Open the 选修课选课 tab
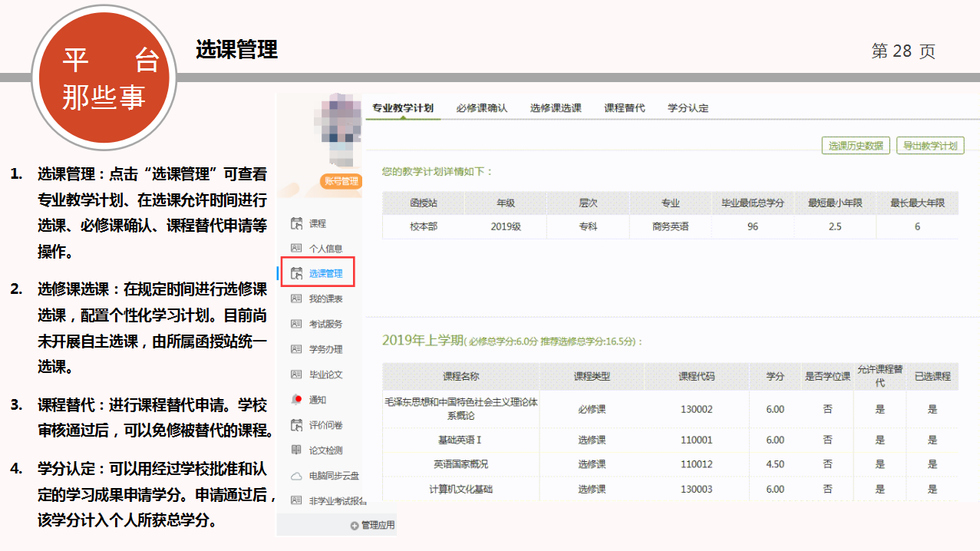This screenshot has width=980, height=551. (556, 108)
